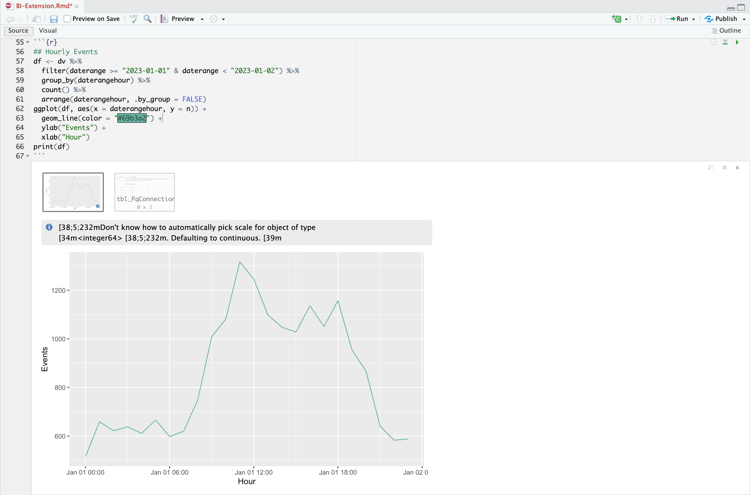Click the insert new chunk icon
Screen dimensions: 750x495
point(617,19)
